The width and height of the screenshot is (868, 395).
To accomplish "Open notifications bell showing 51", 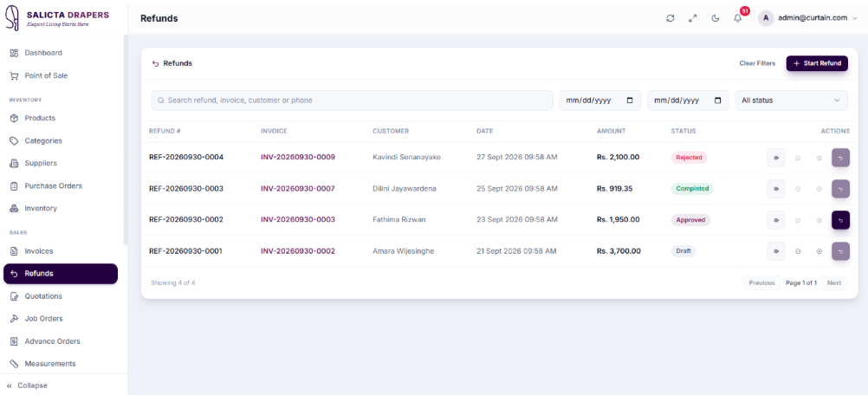I will click(738, 17).
